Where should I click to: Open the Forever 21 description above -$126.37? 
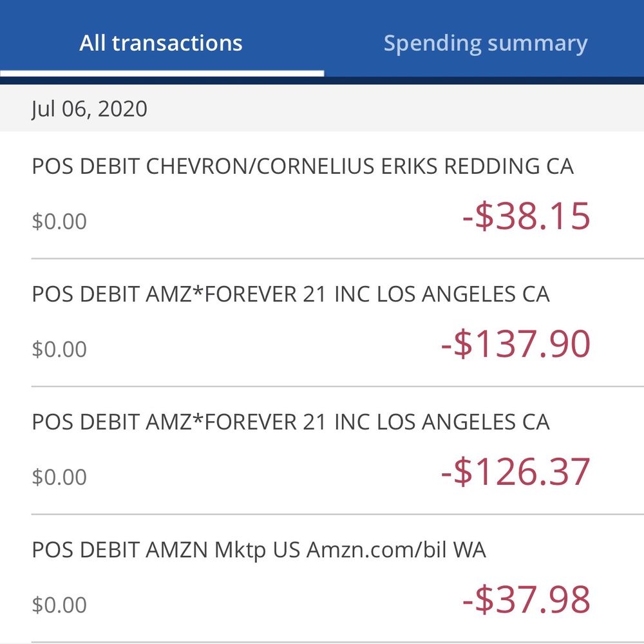click(x=290, y=422)
